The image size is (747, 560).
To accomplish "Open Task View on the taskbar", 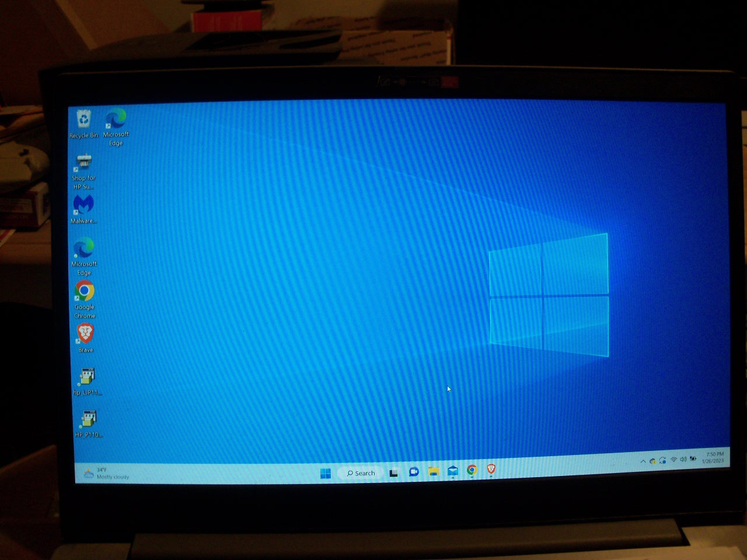I will pyautogui.click(x=394, y=473).
